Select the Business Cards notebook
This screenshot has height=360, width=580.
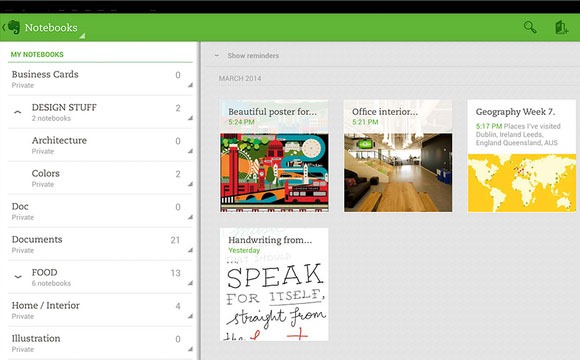(100, 79)
